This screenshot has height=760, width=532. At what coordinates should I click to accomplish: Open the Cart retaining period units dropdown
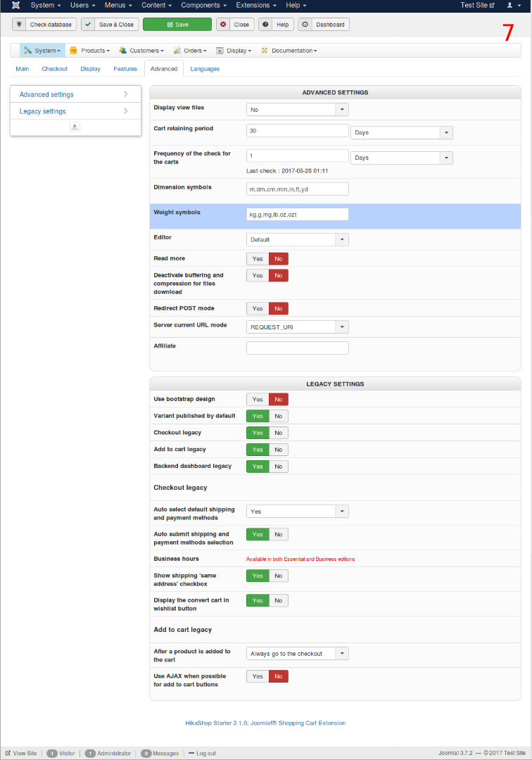(x=401, y=132)
